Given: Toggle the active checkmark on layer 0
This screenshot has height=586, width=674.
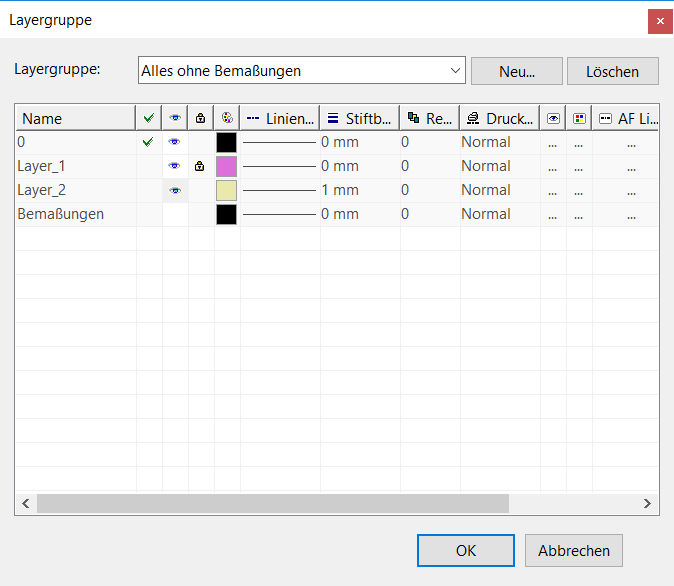Looking at the screenshot, I should (148, 142).
